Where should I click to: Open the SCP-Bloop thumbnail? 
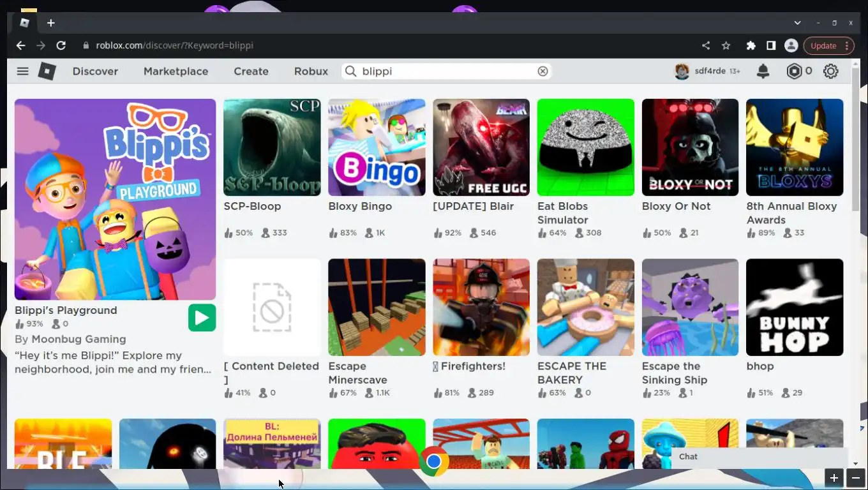272,147
